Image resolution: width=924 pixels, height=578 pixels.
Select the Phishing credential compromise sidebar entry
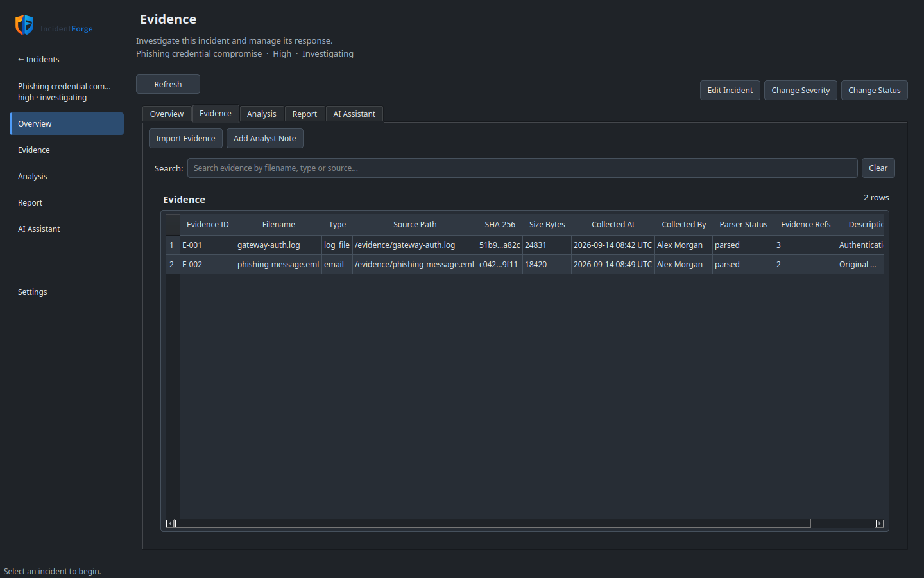[x=64, y=92]
